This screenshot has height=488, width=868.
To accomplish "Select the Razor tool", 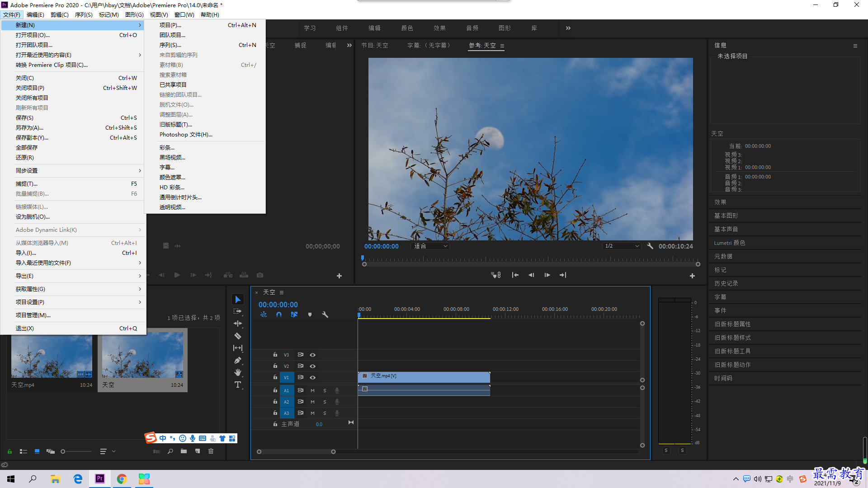I will coord(238,336).
